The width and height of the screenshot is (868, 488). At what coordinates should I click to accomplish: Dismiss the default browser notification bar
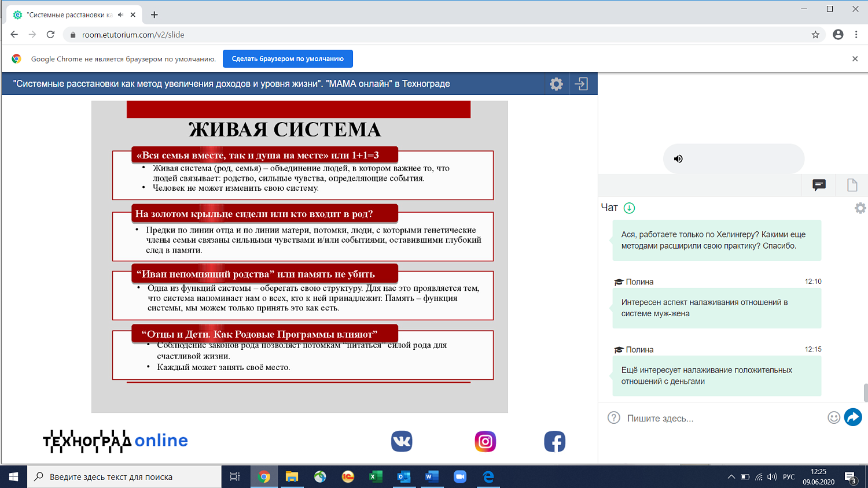pos(855,59)
